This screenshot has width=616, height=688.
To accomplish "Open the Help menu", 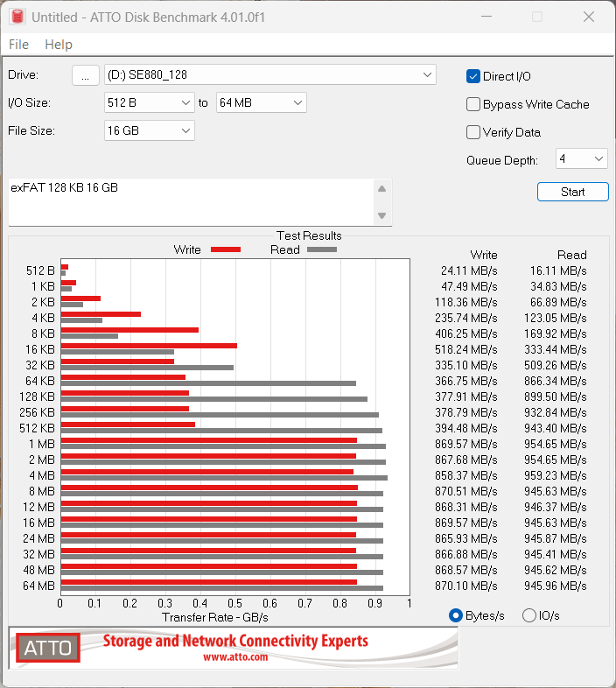I will (x=59, y=45).
